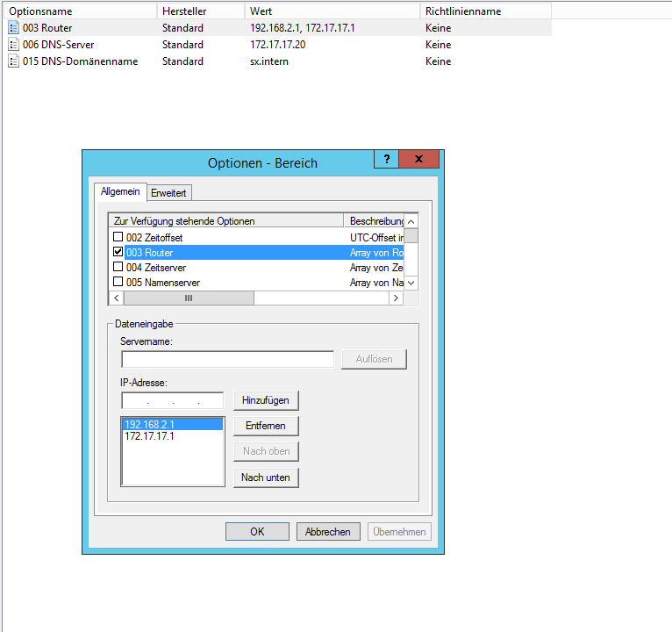Select the 015 DNS-Domänenname row
This screenshot has height=632, width=672.
278,61
